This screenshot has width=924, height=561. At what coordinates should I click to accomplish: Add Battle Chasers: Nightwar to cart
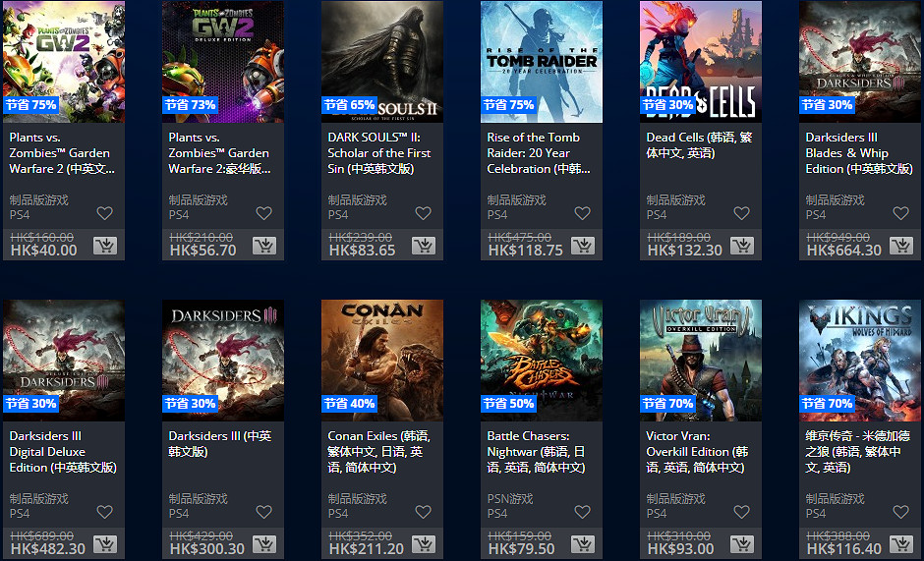pyautogui.click(x=583, y=544)
